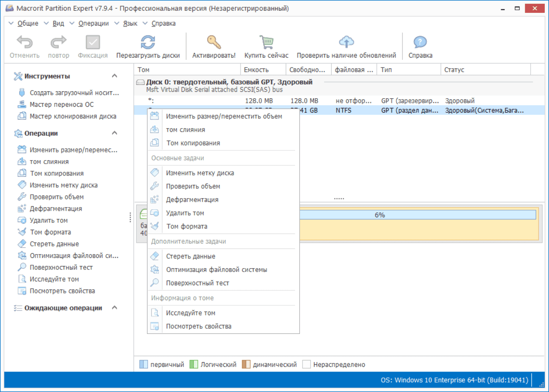Click the Отменить (undo) toolbar icon

tap(25, 42)
